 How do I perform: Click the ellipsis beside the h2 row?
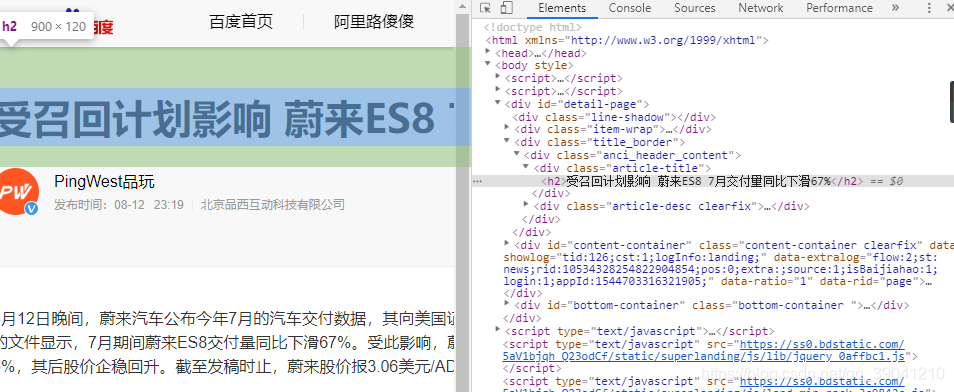point(478,181)
